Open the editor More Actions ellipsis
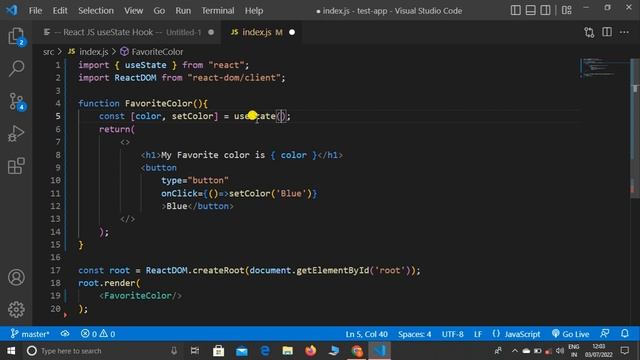Screen dimensions: 640x360 [x=624, y=32]
